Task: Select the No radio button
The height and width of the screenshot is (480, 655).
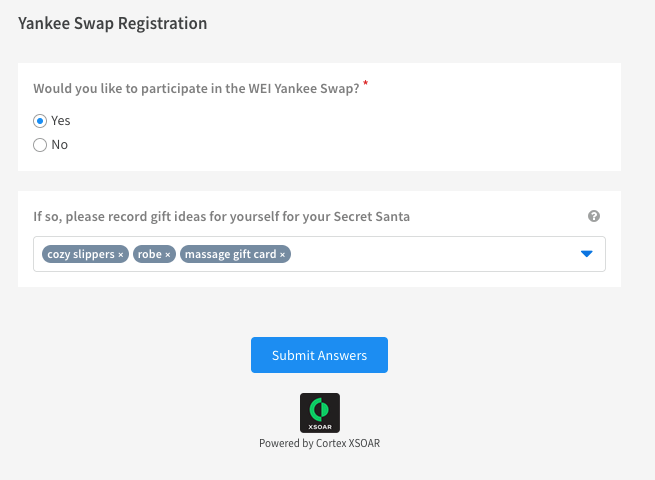Action: 40,145
